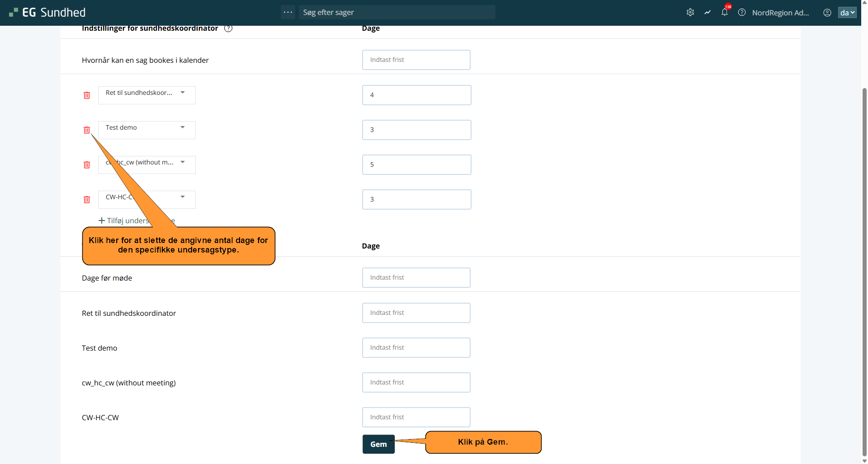
Task: Delete the Test demo subcase row
Action: pyautogui.click(x=87, y=130)
